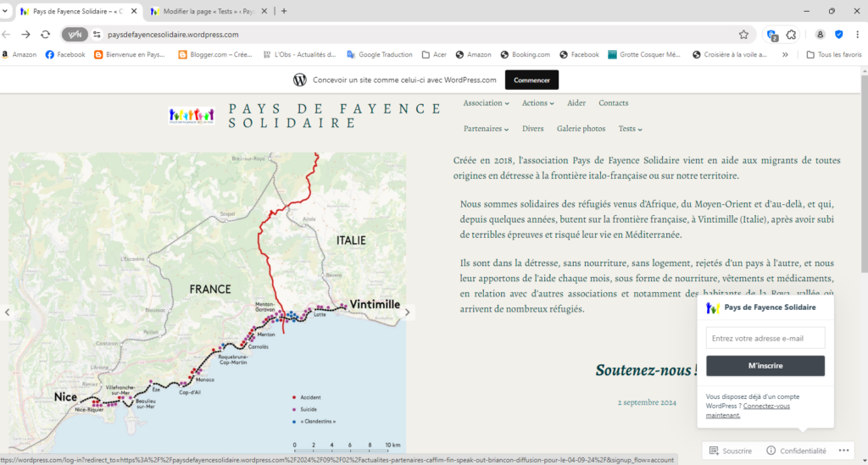
Task: Click the Pays de Fayence Solidaire site logo
Action: (192, 116)
